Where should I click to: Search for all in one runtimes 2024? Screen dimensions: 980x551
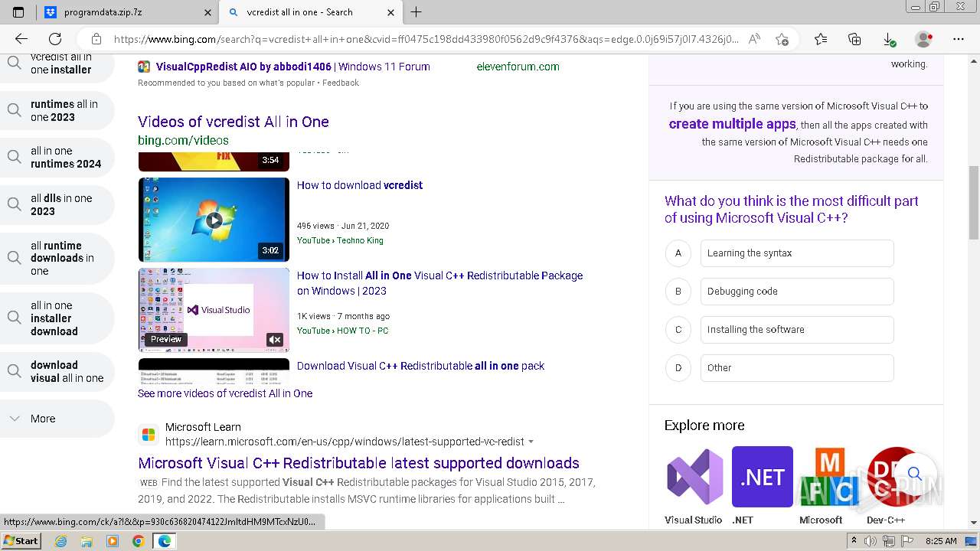point(57,157)
